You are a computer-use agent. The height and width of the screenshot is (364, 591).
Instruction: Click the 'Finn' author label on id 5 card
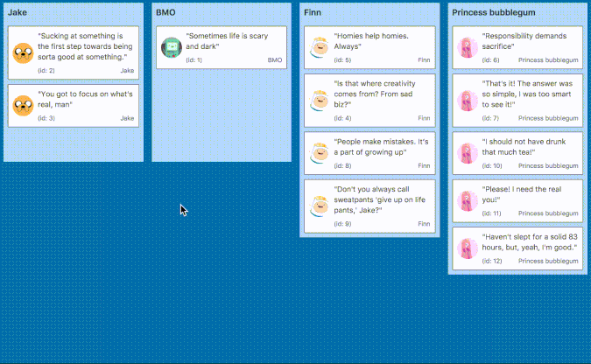coord(424,59)
